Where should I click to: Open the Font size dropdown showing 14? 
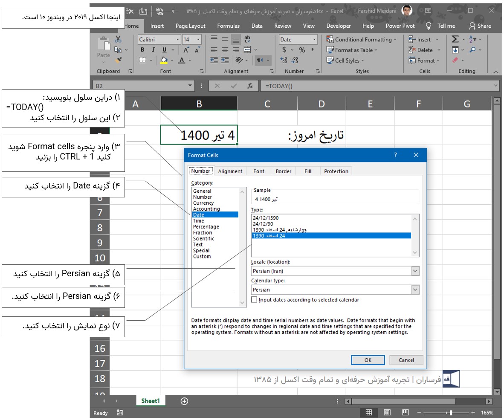(x=198, y=40)
